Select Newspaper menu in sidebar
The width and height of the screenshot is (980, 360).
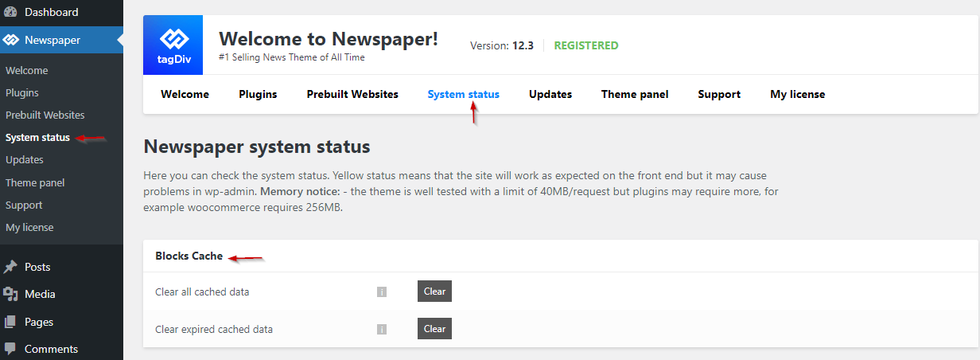61,40
